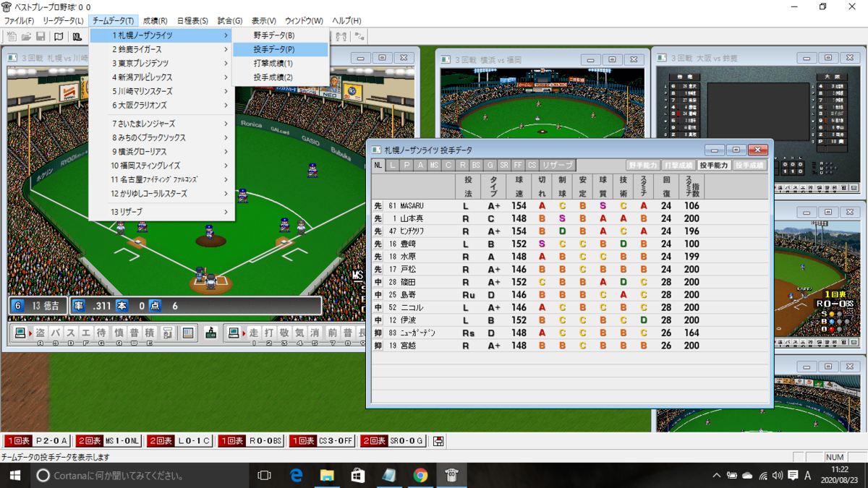Expand the 5 川崎マリンスターズ team submenu
The width and height of the screenshot is (868, 488).
161,92
